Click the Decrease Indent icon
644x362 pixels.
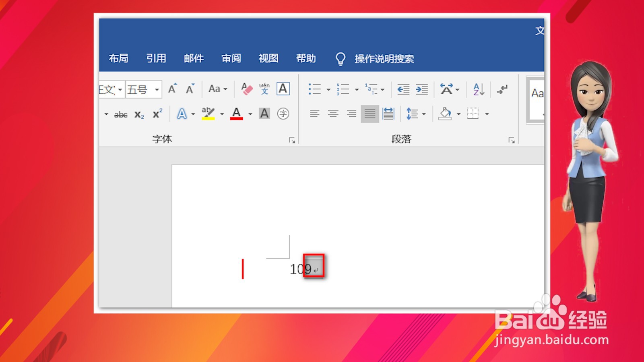point(403,89)
